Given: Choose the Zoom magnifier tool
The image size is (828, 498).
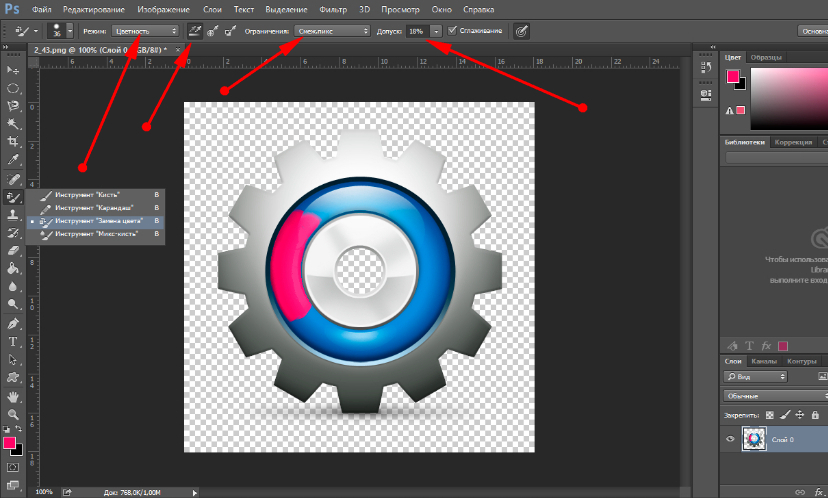Looking at the screenshot, I should coord(13,414).
